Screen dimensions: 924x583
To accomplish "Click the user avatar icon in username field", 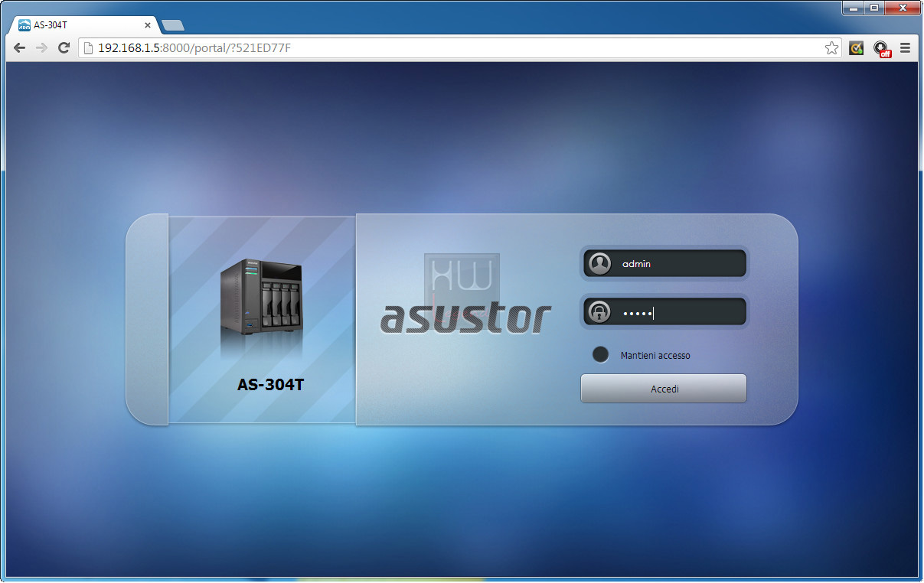I will [600, 264].
